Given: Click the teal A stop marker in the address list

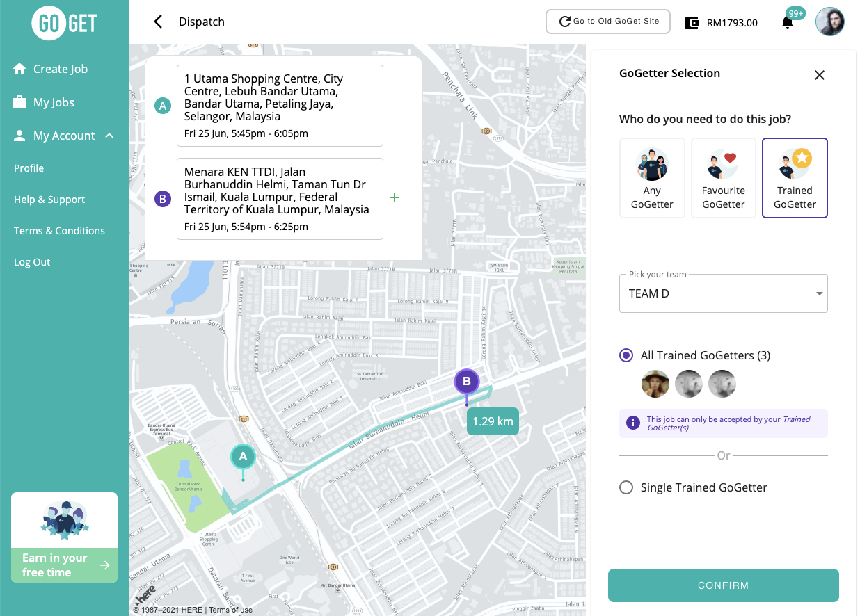Looking at the screenshot, I should 162,106.
